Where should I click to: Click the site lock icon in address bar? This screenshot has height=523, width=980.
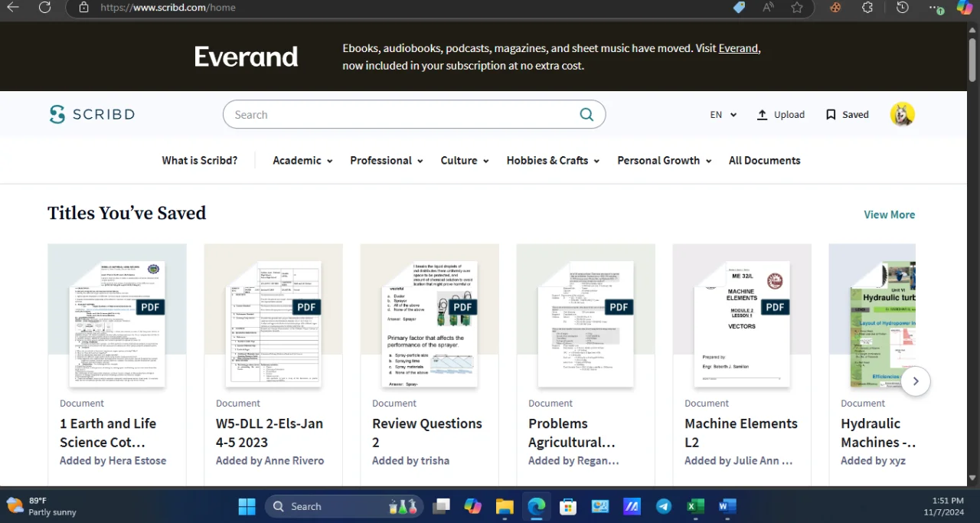click(84, 8)
